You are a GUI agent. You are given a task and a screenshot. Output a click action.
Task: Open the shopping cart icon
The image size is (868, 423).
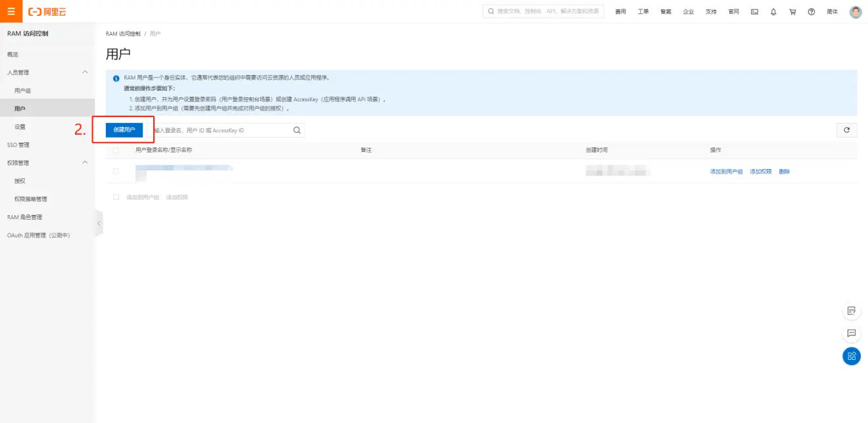[792, 11]
